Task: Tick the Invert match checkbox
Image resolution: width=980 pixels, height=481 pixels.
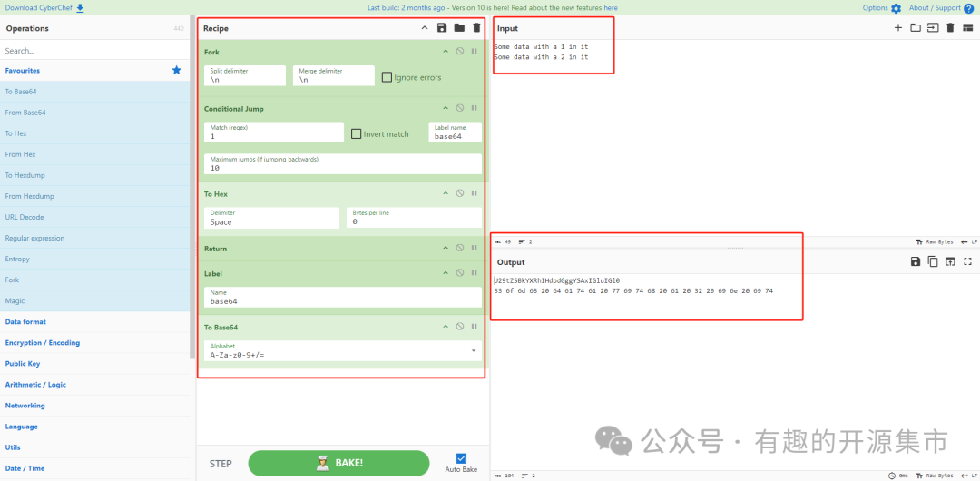Action: coord(357,134)
